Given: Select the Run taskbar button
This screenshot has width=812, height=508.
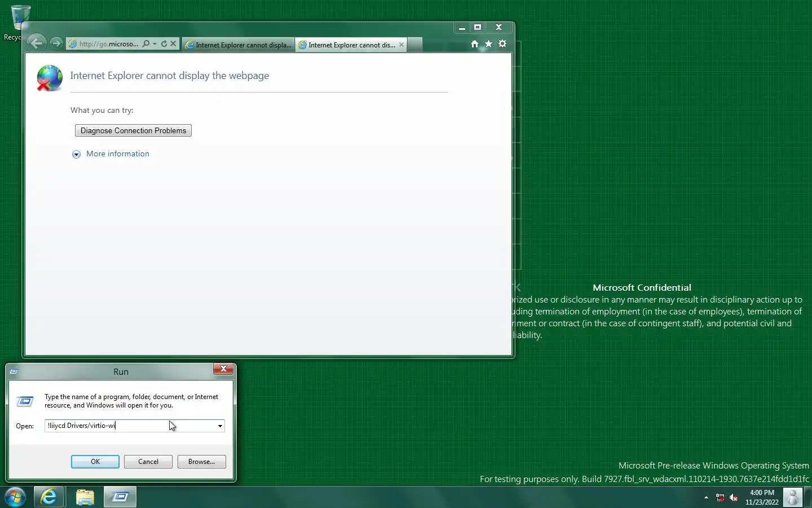Looking at the screenshot, I should [x=120, y=497].
